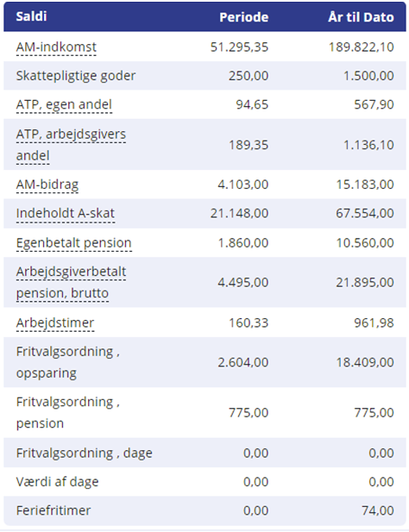The width and height of the screenshot is (409, 532).
Task: Click the År til Dato column header
Action: click(361, 17)
